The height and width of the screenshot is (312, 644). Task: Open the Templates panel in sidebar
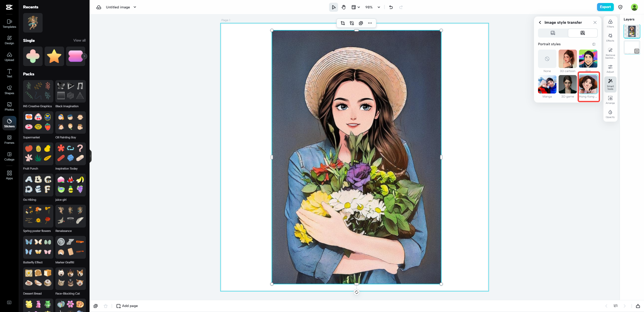click(x=9, y=23)
